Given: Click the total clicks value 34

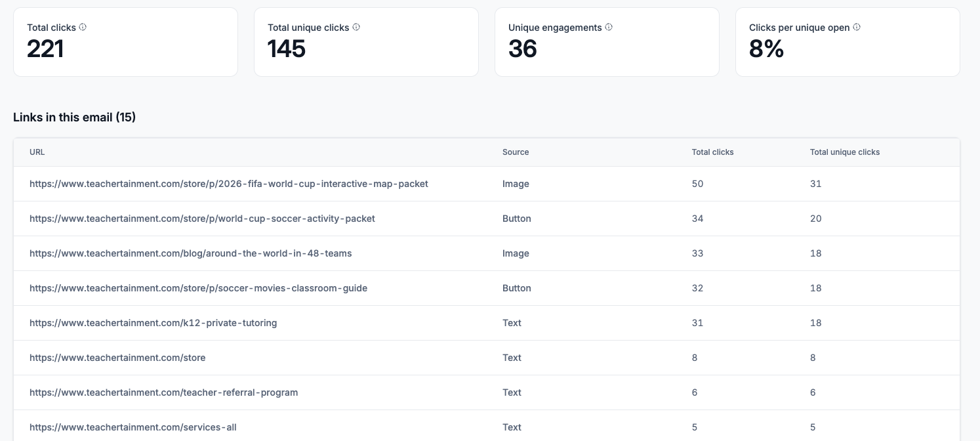Looking at the screenshot, I should [697, 219].
